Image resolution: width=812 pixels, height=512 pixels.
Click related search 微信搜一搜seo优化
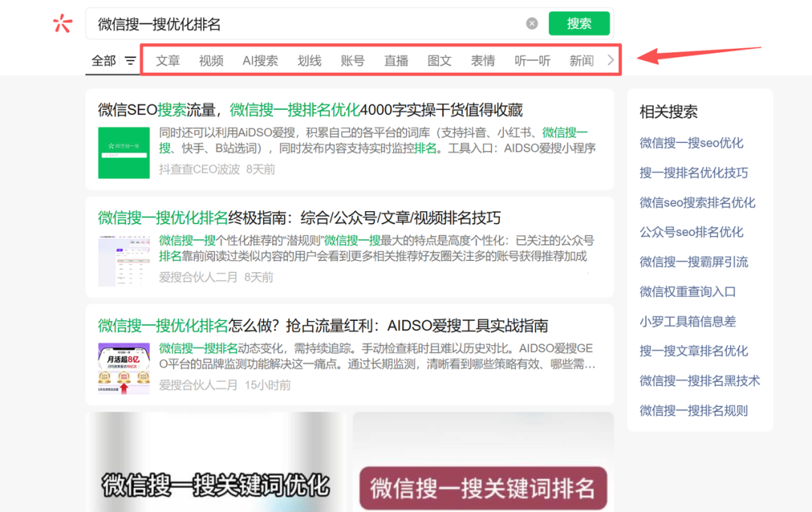pos(692,143)
